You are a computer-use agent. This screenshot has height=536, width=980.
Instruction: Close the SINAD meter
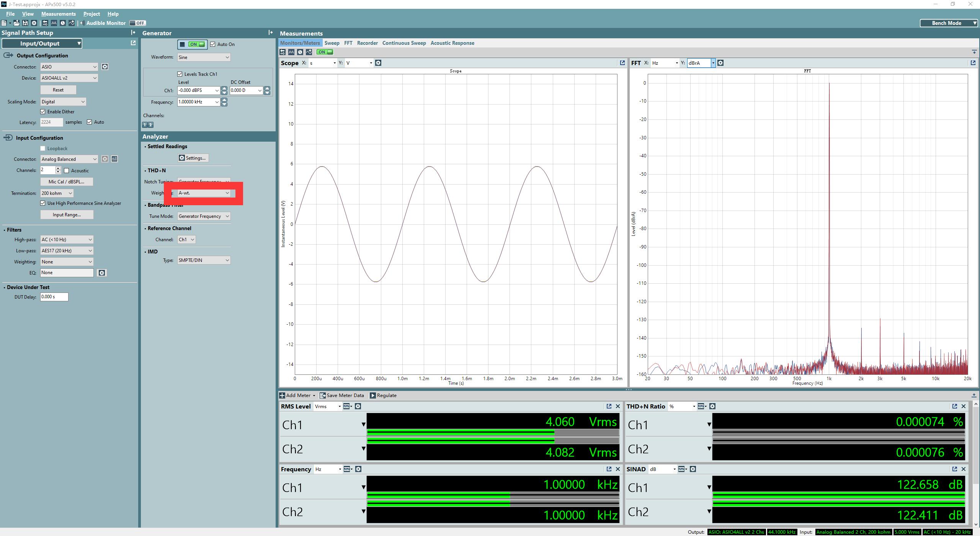point(964,469)
